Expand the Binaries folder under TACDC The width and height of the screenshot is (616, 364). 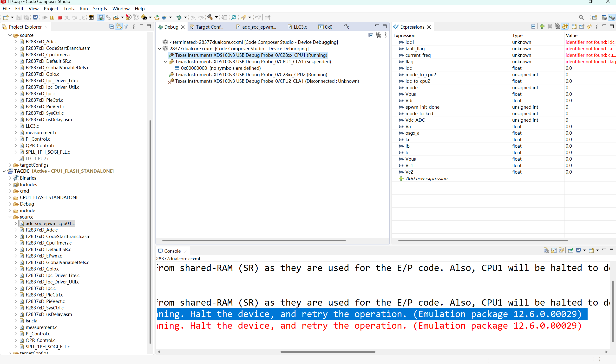click(10, 178)
